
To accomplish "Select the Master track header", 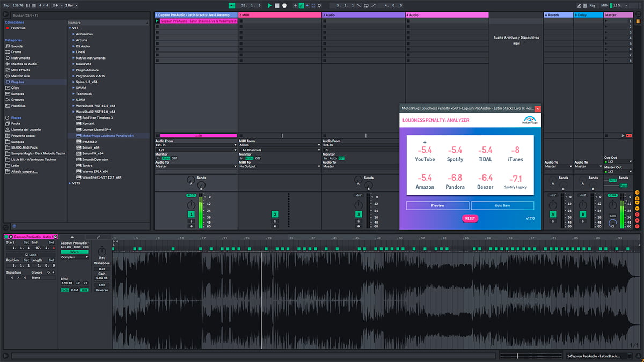I will [618, 15].
